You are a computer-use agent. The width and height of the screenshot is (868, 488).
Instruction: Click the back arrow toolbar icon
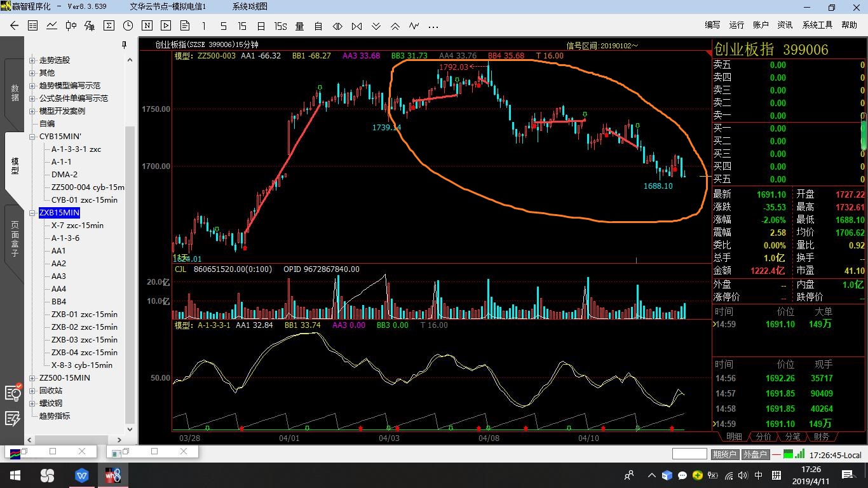pos(15,26)
